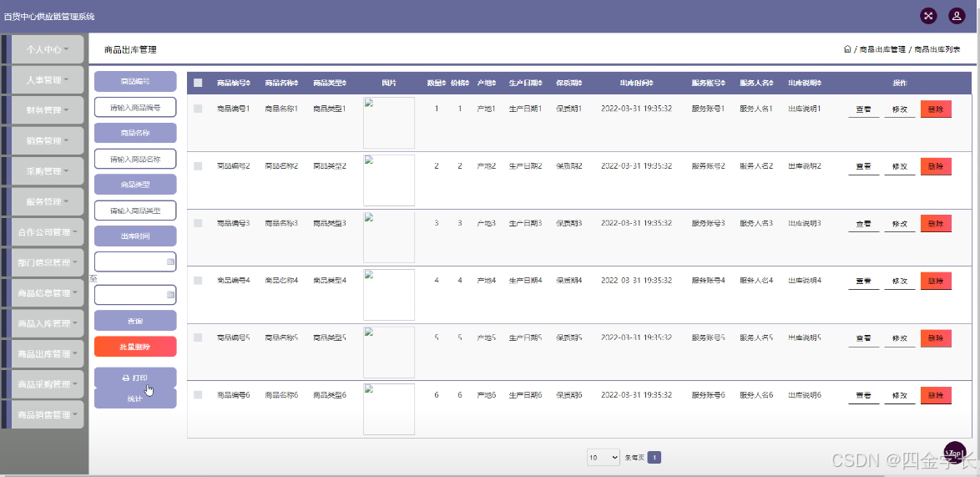The width and height of the screenshot is (980, 477).
Task: Sort by 服务账号 column header
Action: (x=709, y=84)
